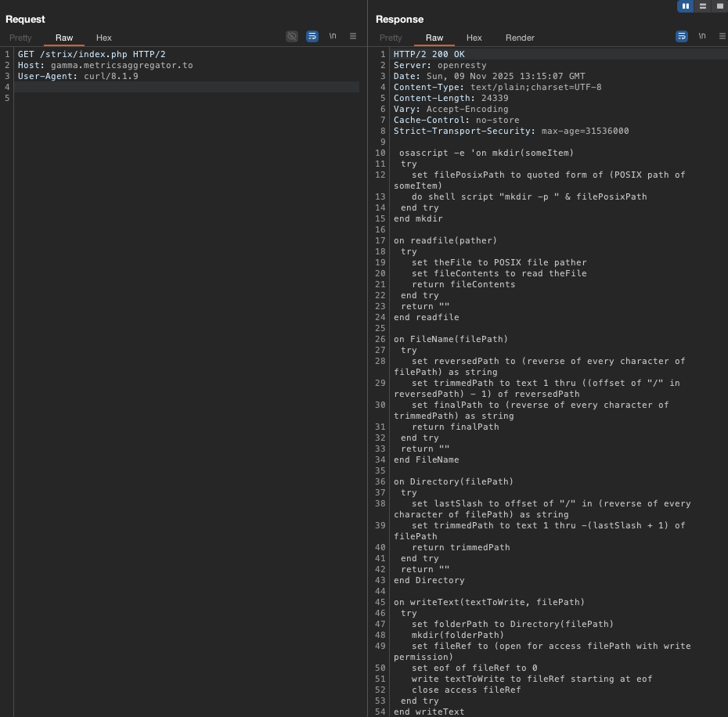The height and width of the screenshot is (717, 728).
Task: Show newline characters in the Request panel
Action: [x=332, y=36]
